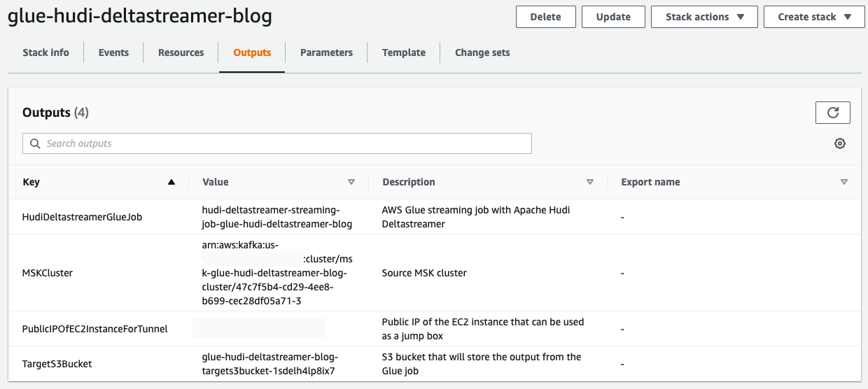Click the refresh outputs icon button
Screen dimensions: 868x389
tap(832, 113)
